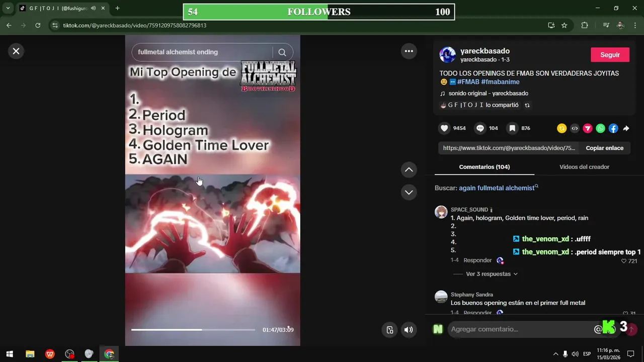Open the Chrome profile avatar
The height and width of the screenshot is (362, 644).
click(620, 25)
